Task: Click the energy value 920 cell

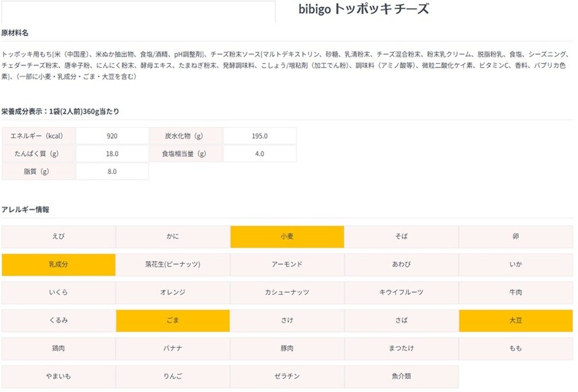Action: [x=112, y=136]
